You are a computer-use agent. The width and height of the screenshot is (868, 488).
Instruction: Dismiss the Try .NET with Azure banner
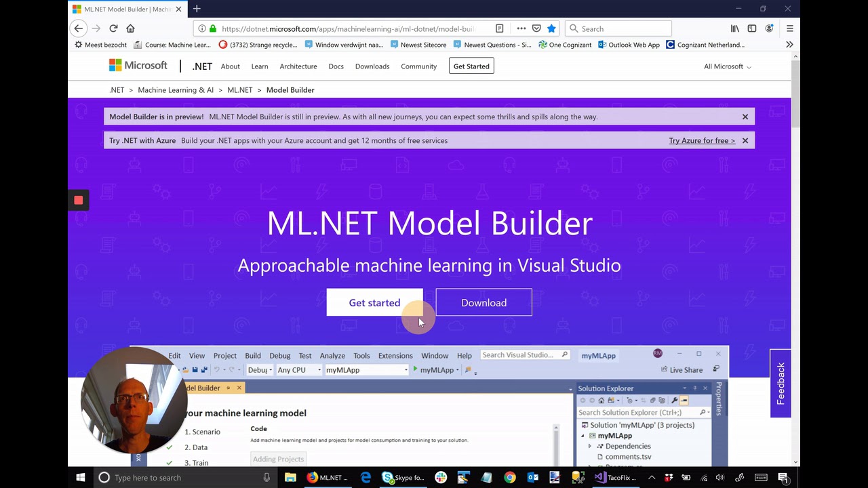point(745,140)
